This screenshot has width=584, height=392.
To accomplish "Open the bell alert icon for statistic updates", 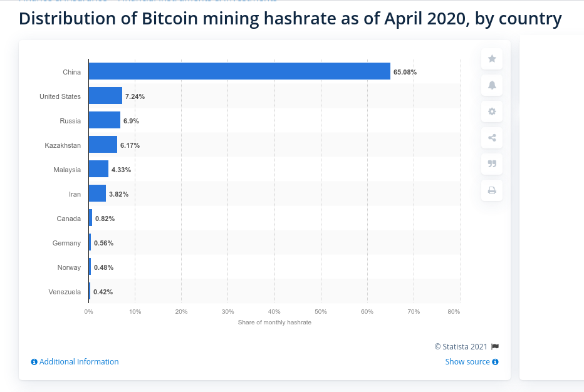I will tap(491, 85).
